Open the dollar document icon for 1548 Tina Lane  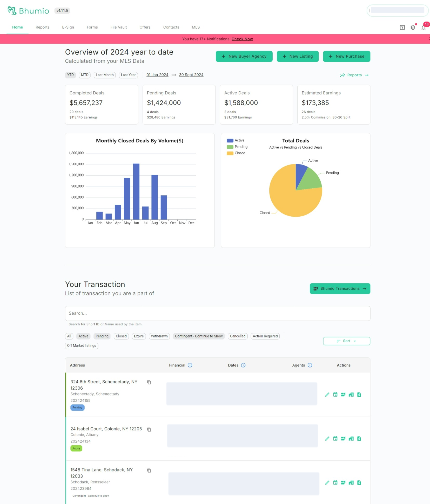pyautogui.click(x=359, y=483)
